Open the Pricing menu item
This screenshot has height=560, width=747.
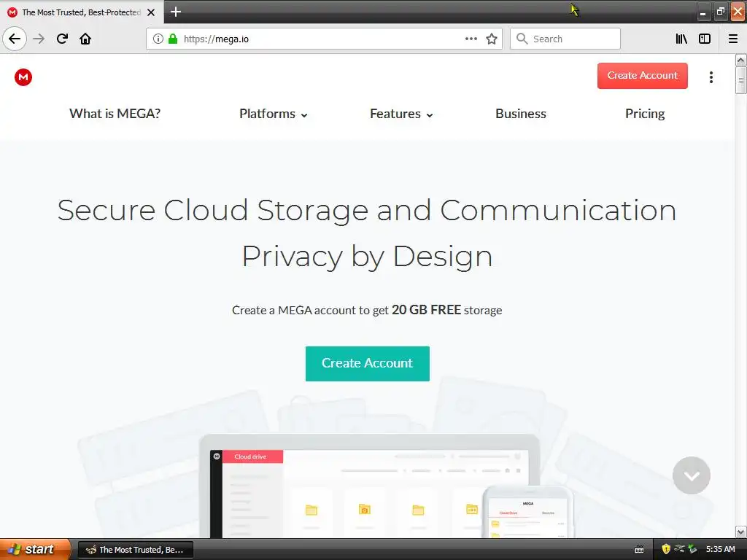tap(645, 114)
